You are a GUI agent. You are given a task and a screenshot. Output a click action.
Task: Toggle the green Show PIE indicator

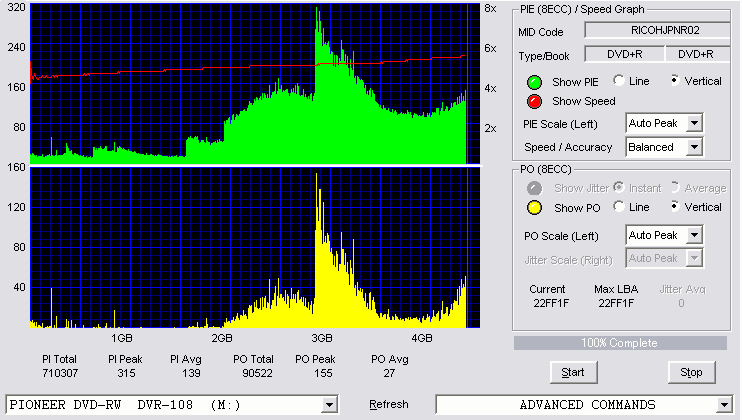[x=534, y=82]
